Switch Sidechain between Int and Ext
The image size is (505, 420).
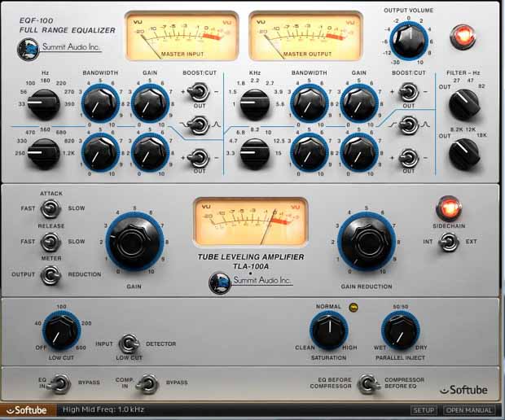click(447, 240)
